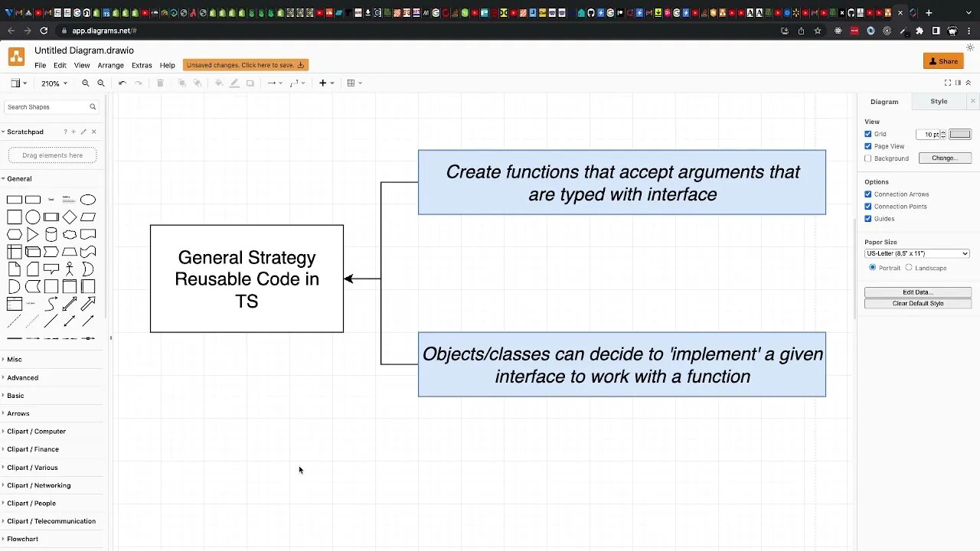Collapse the General shapes section
Viewport: 980px width, 551px height.
coord(52,178)
